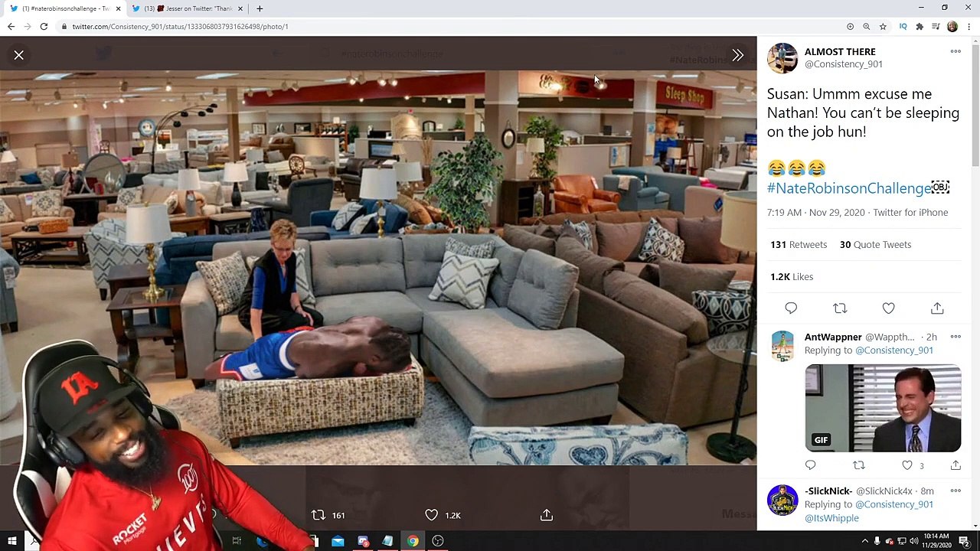Open the @Consistency_901 profile handle in the tweet header
The height and width of the screenshot is (551, 980).
click(x=844, y=64)
